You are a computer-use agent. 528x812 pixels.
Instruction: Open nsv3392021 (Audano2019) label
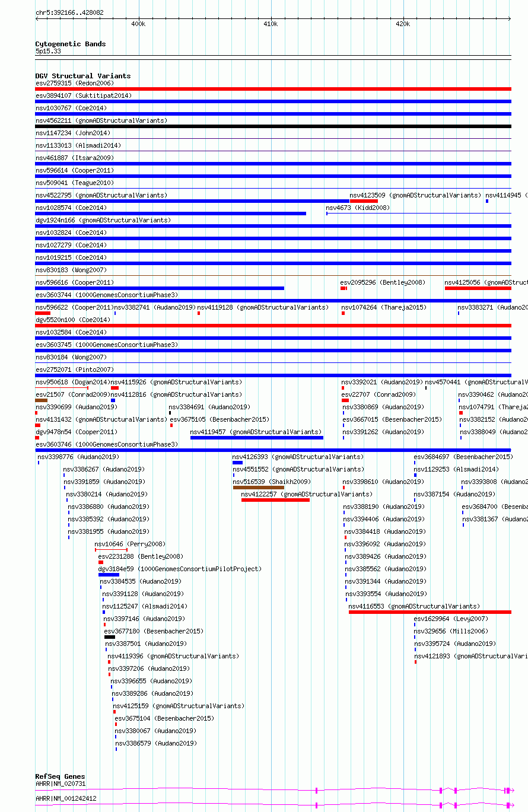coord(382,382)
